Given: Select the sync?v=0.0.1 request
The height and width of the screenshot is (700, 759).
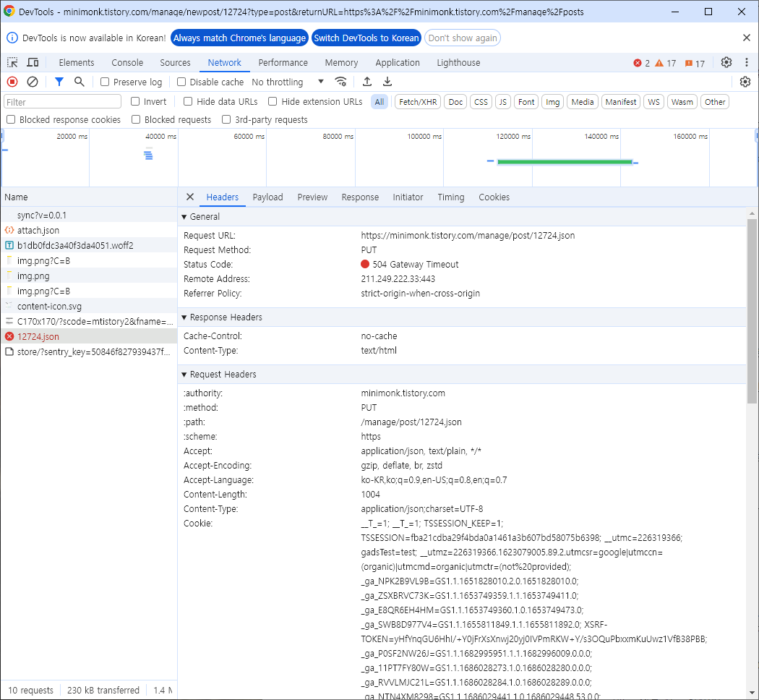Looking at the screenshot, I should pyautogui.click(x=89, y=215).
